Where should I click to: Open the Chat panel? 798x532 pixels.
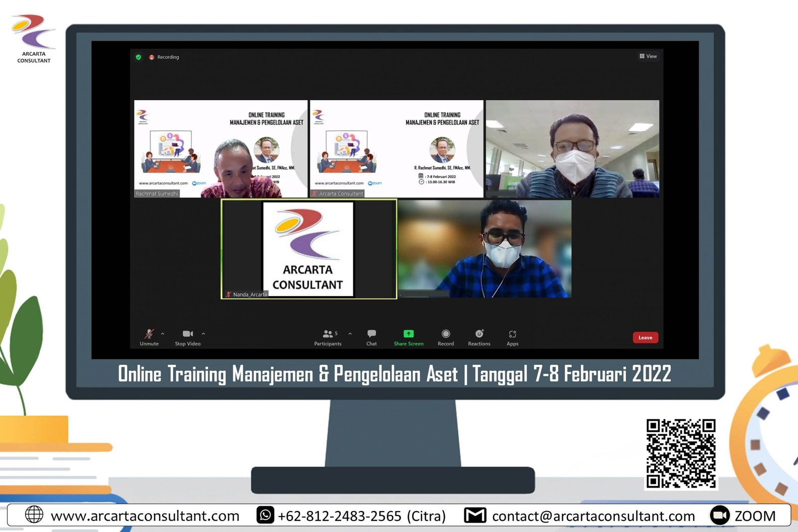372,337
